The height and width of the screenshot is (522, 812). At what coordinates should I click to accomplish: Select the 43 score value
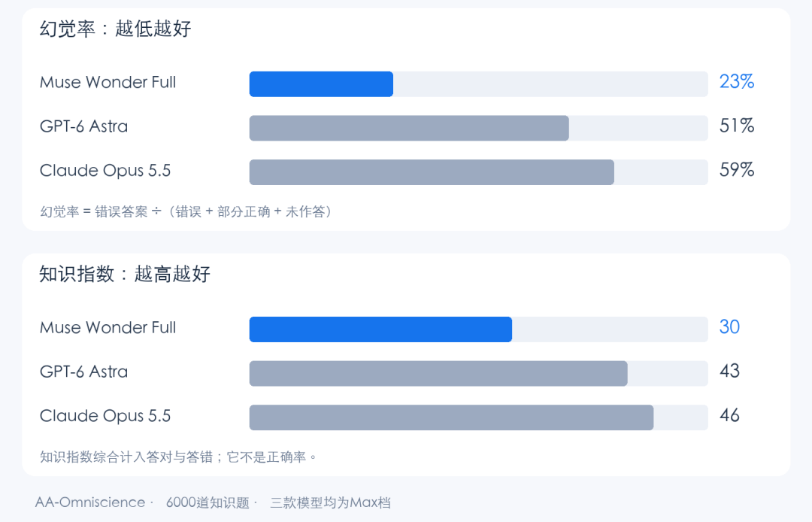point(729,372)
